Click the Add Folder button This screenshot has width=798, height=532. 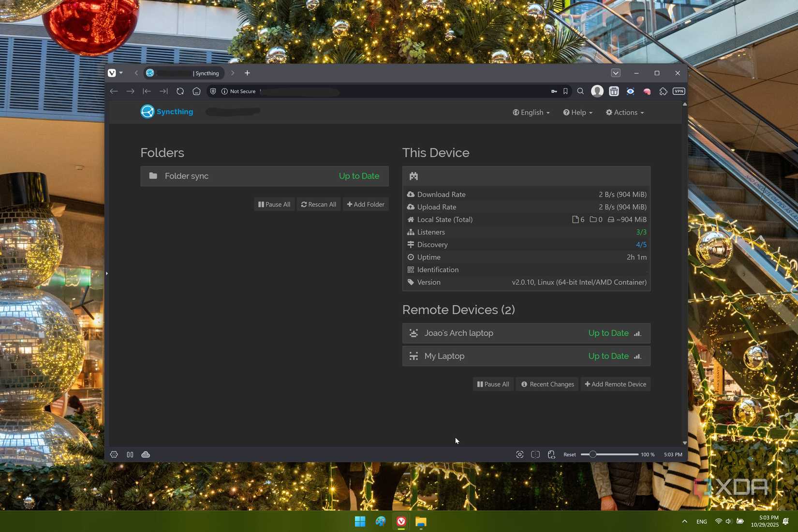[x=366, y=205]
